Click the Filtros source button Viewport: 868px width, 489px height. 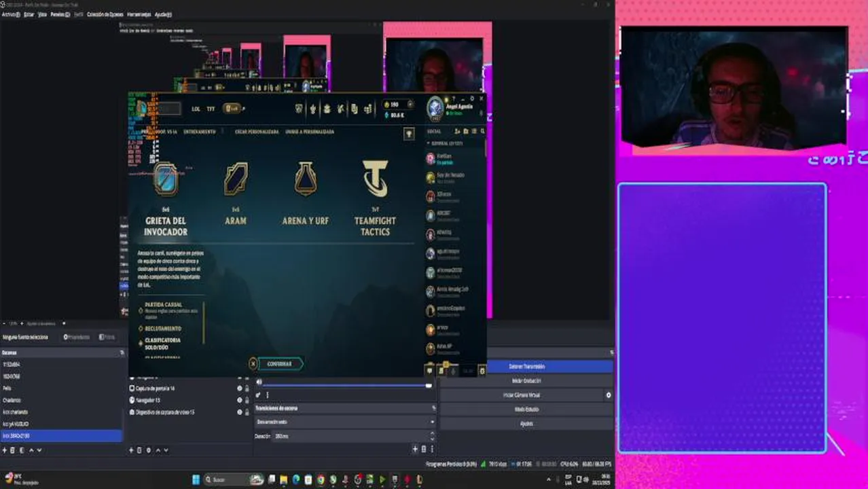(x=107, y=337)
